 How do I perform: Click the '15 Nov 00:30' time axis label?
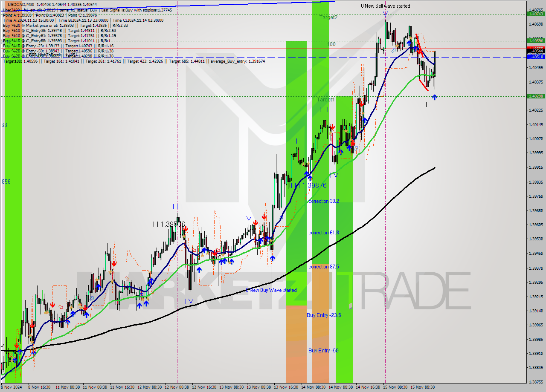(x=395, y=387)
